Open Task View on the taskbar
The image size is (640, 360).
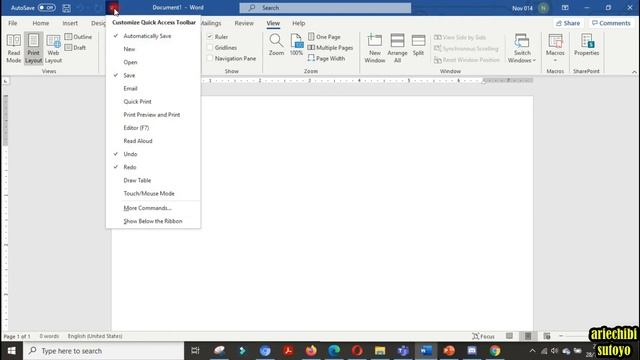[195, 351]
